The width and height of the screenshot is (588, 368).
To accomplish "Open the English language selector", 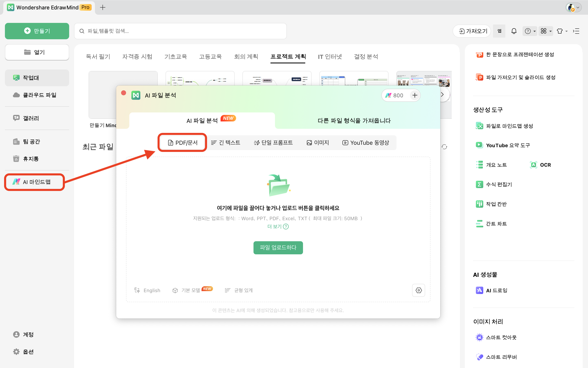I will click(147, 290).
